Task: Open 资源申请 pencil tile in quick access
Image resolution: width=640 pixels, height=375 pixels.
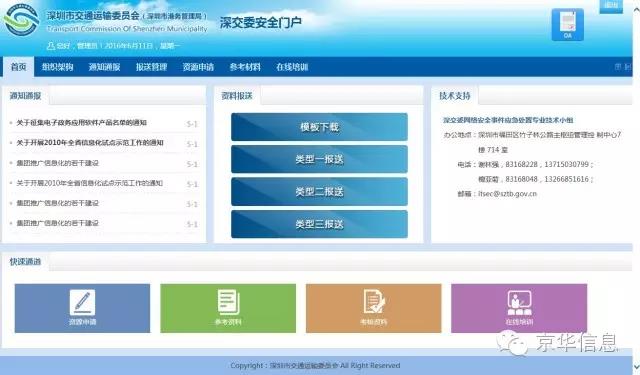Action: pos(82,308)
